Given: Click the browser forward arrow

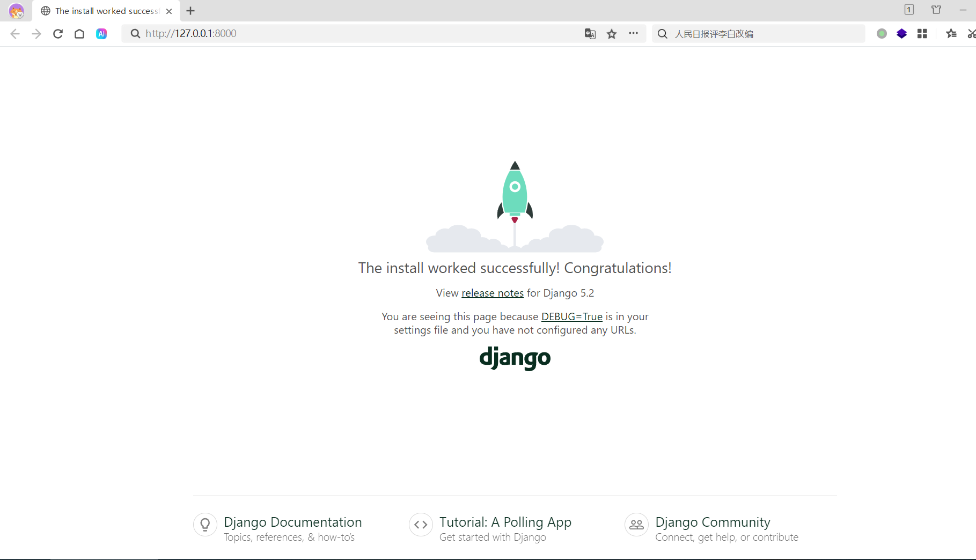Looking at the screenshot, I should [36, 34].
